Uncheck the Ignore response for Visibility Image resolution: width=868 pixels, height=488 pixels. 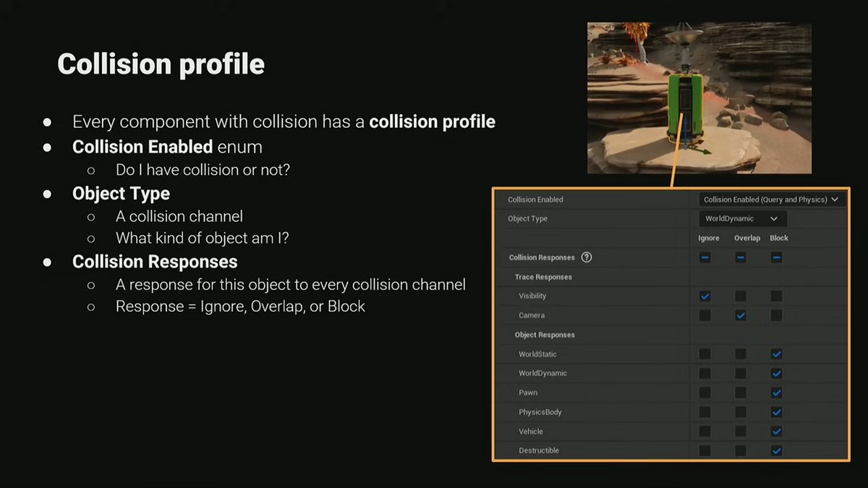[x=705, y=296]
